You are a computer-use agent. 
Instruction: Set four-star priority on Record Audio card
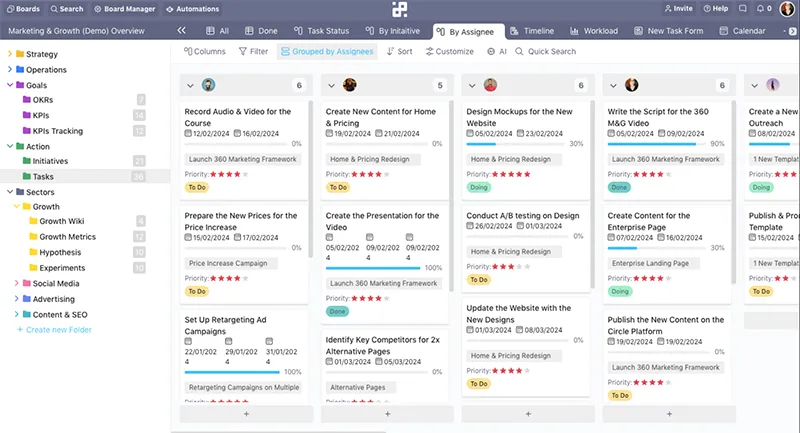[x=239, y=174]
